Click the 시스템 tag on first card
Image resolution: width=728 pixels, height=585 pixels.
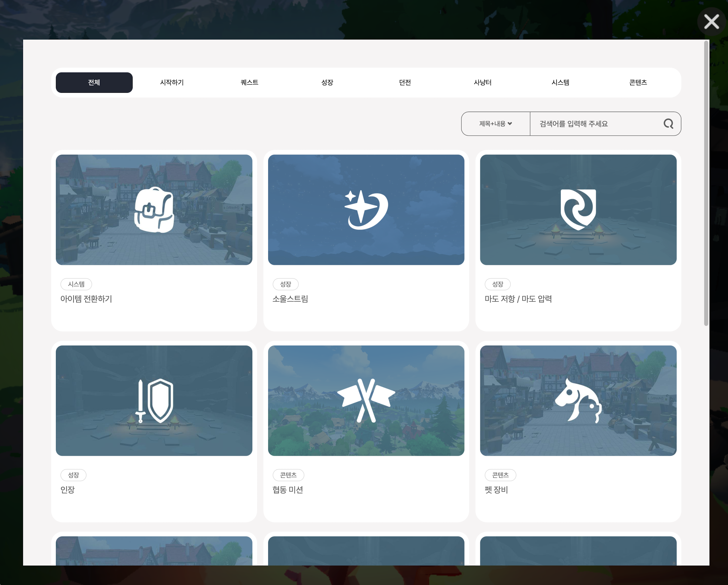pos(76,284)
